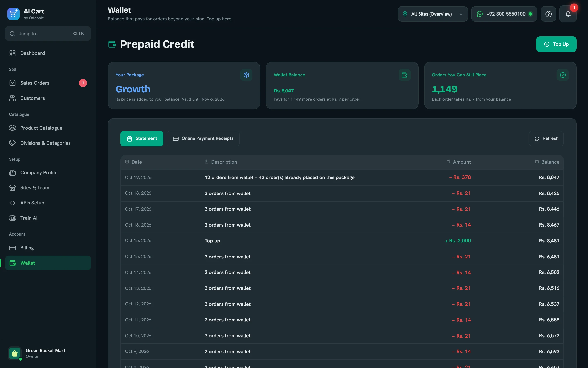The image size is (588, 368).
Task: Click the Growth package name
Action: tap(133, 89)
